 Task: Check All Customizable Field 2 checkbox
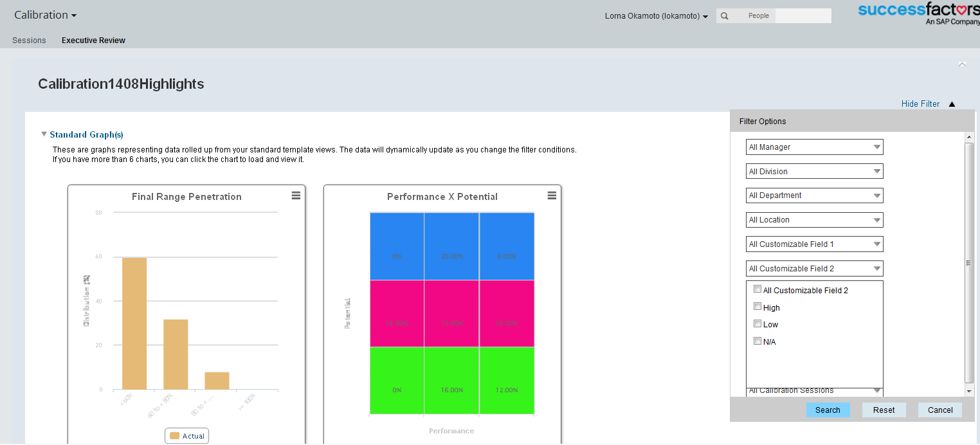click(x=758, y=289)
